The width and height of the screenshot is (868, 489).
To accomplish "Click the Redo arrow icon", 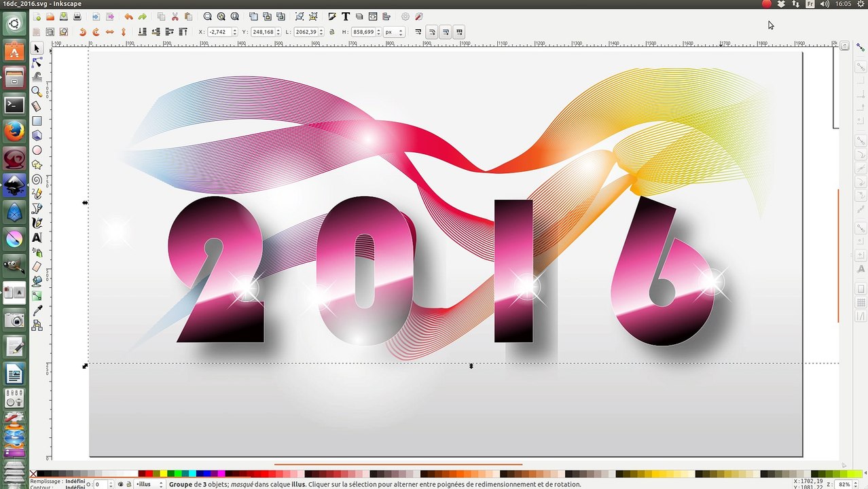I will click(142, 16).
